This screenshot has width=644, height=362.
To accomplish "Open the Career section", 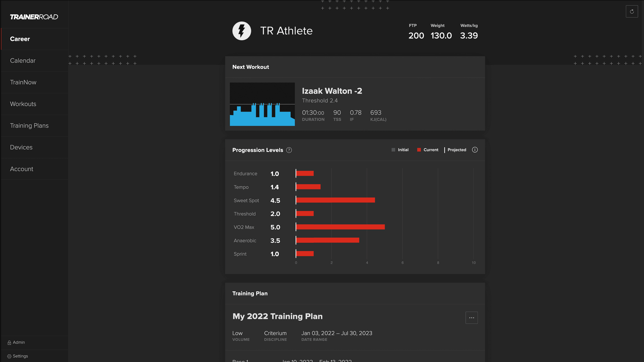I will point(34,39).
